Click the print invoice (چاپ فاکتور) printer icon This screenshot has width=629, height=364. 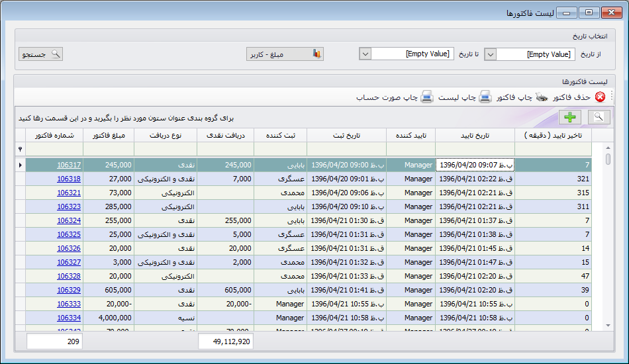click(542, 97)
